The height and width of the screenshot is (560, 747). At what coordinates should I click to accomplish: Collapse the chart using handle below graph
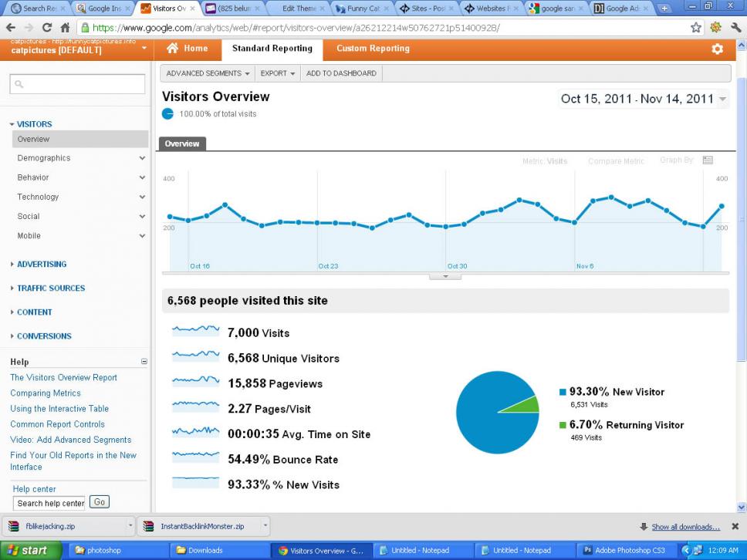click(x=445, y=276)
